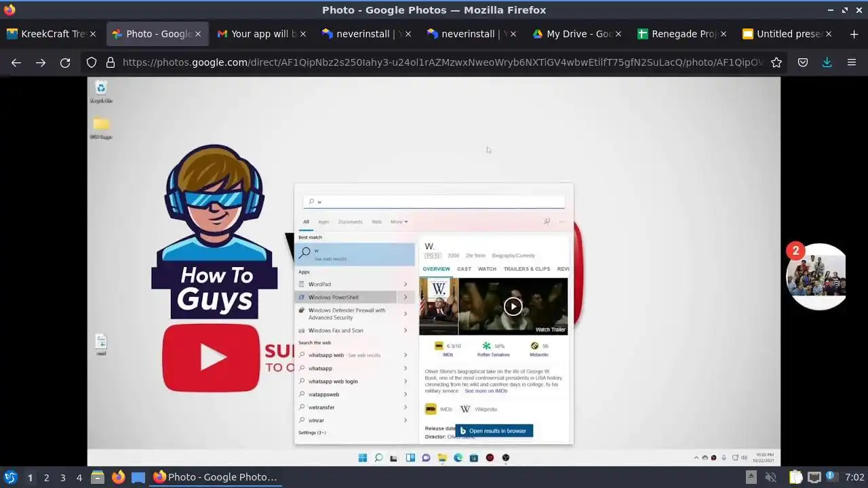Expand Windows PowerShell chevron in the photo

[x=406, y=297]
